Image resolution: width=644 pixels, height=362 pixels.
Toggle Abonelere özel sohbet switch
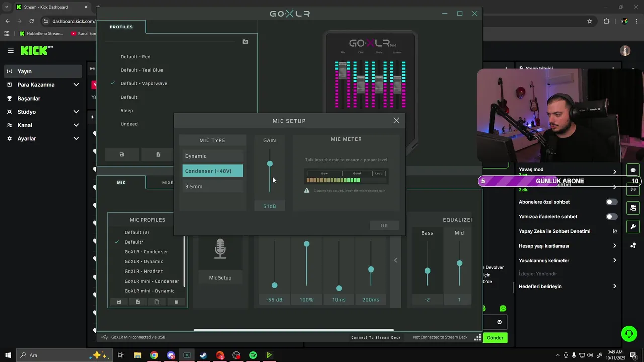click(611, 202)
